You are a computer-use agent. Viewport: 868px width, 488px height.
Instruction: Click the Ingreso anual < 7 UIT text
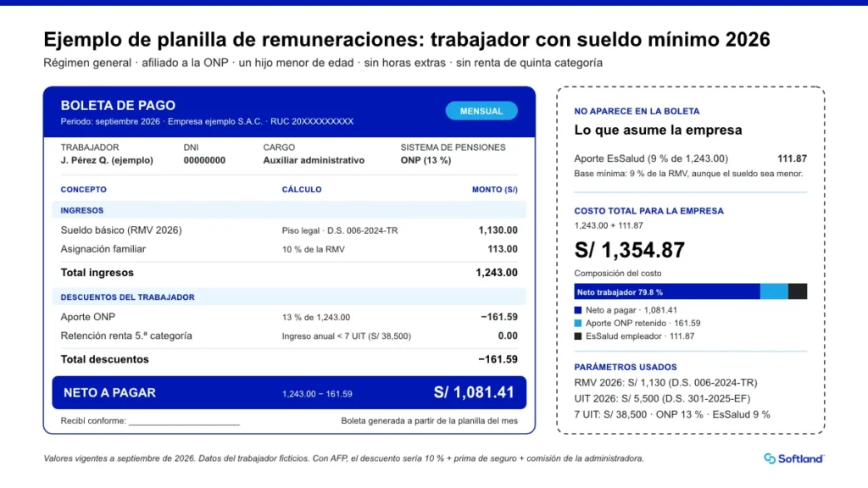point(347,336)
